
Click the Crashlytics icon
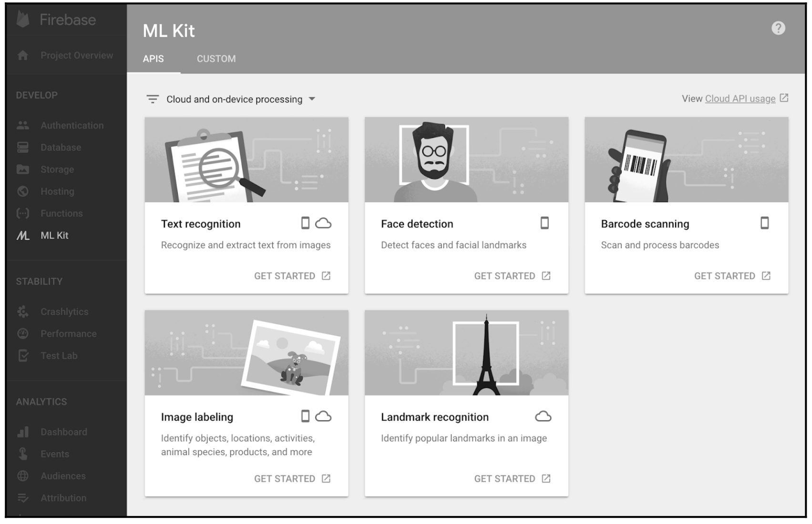[23, 312]
